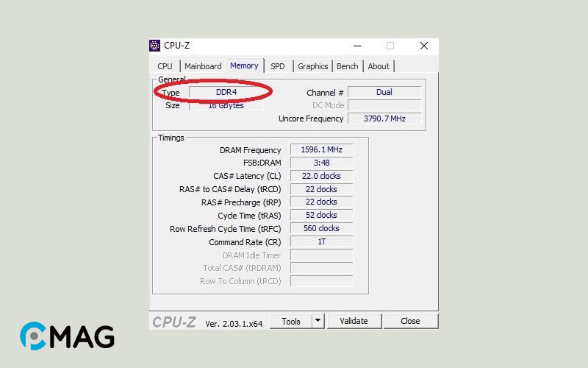Click the Cycle Time (tRAS) label

coord(249,216)
